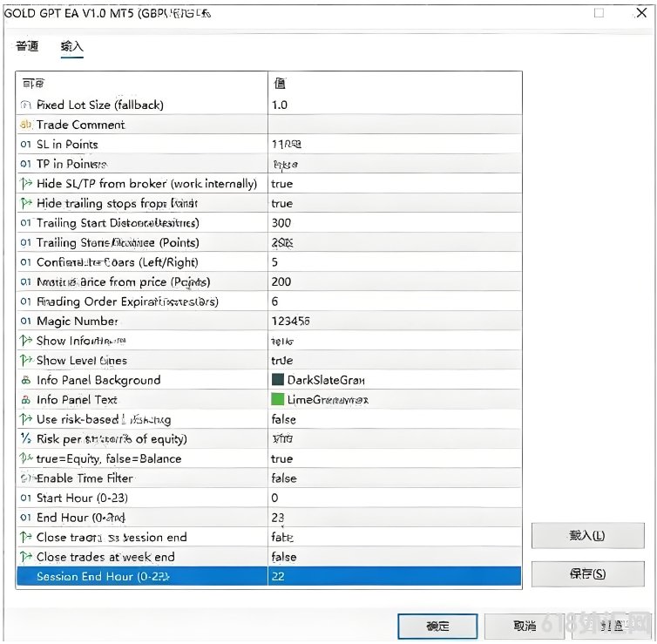Click the Info Panel Text color icon

[25, 400]
